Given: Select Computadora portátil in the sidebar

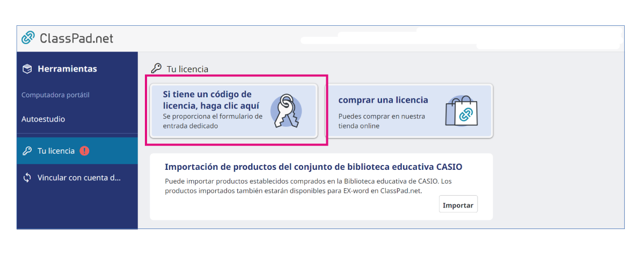Looking at the screenshot, I should [55, 95].
